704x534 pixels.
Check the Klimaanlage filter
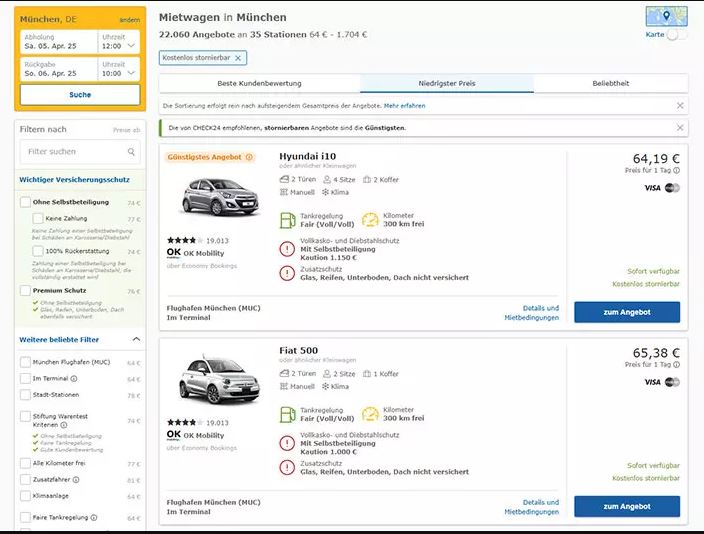pos(26,496)
